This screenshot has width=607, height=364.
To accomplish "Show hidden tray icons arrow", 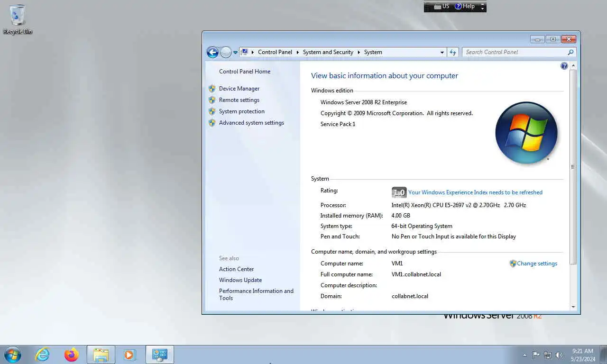I will click(524, 355).
